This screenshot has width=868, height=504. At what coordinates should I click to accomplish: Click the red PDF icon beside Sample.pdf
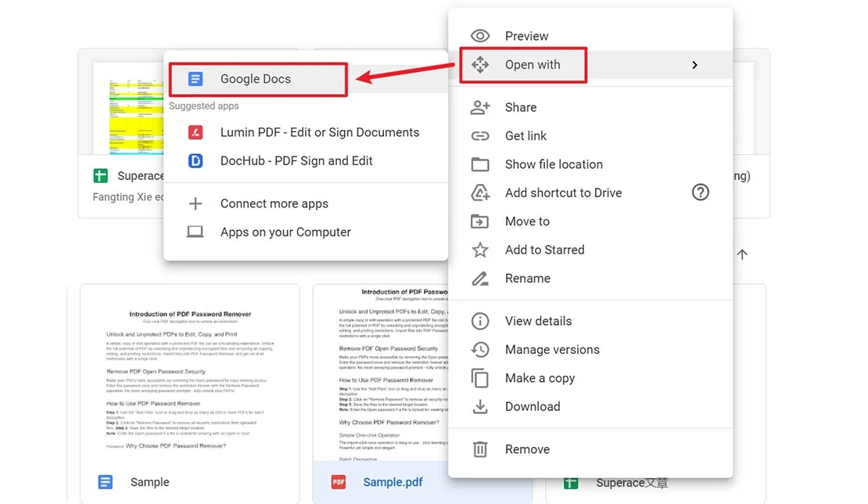(x=337, y=482)
